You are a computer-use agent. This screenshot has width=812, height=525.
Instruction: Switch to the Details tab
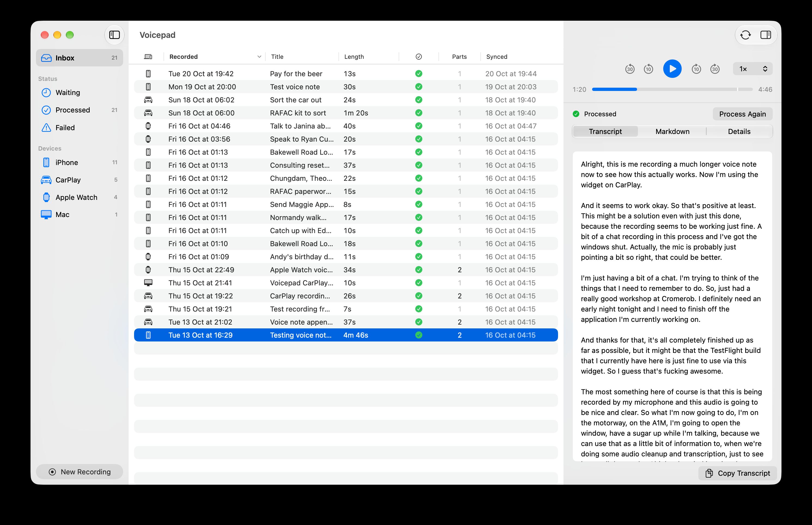click(x=739, y=132)
